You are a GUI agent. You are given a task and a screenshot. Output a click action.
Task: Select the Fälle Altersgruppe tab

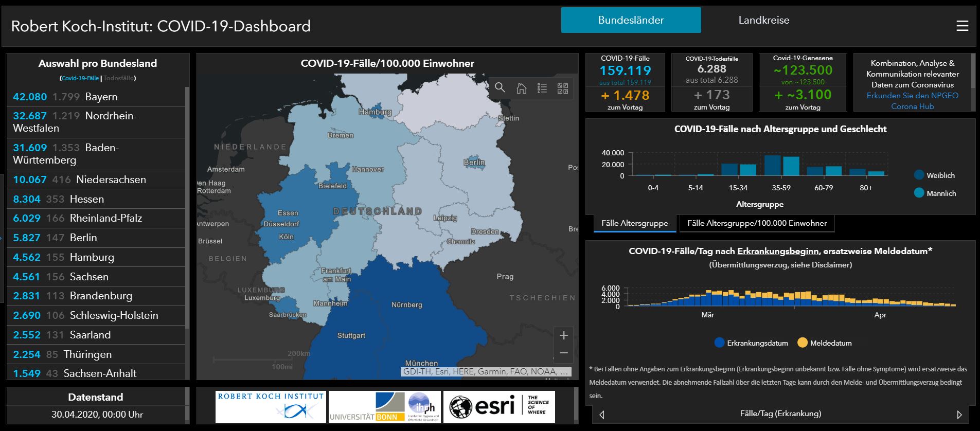click(635, 223)
